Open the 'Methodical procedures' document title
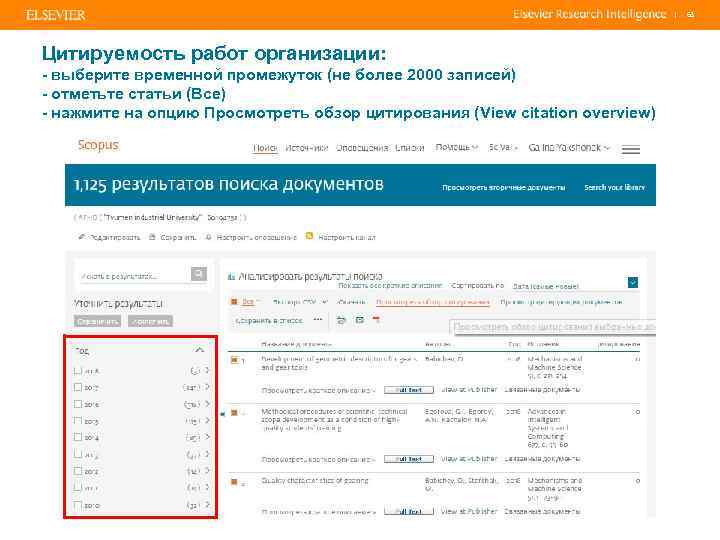Viewport: 720px width, 540px height. (x=334, y=420)
